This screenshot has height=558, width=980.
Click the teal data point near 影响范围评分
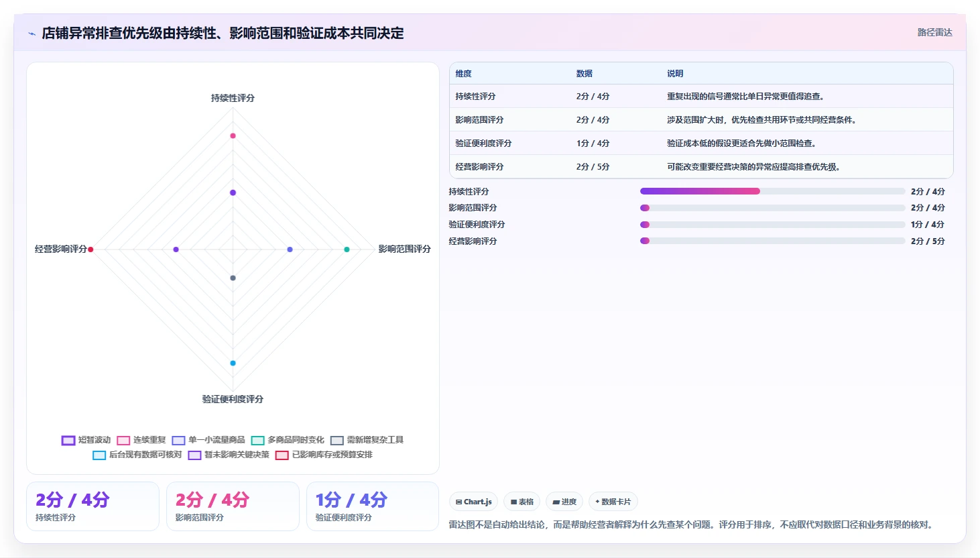[x=347, y=249]
